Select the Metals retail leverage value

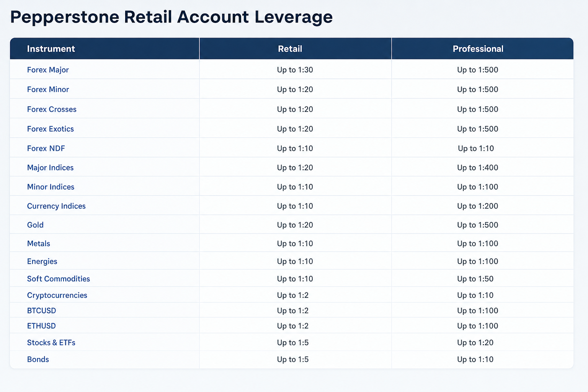pyautogui.click(x=295, y=243)
